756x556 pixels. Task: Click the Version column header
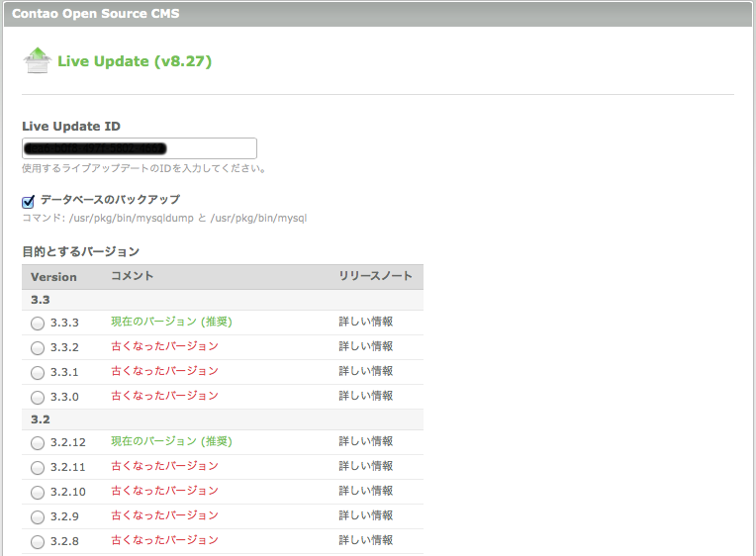[53, 277]
